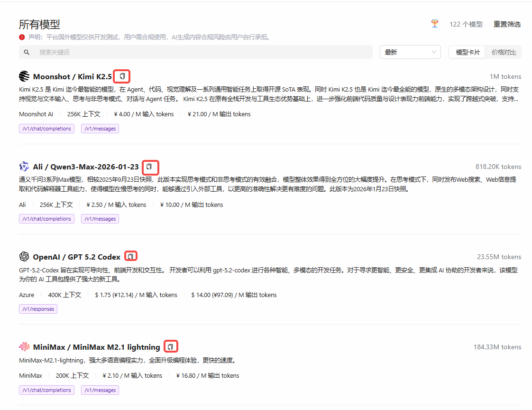The width and height of the screenshot is (532, 410).
Task: Open the 最新 sort dropdown
Action: [410, 52]
